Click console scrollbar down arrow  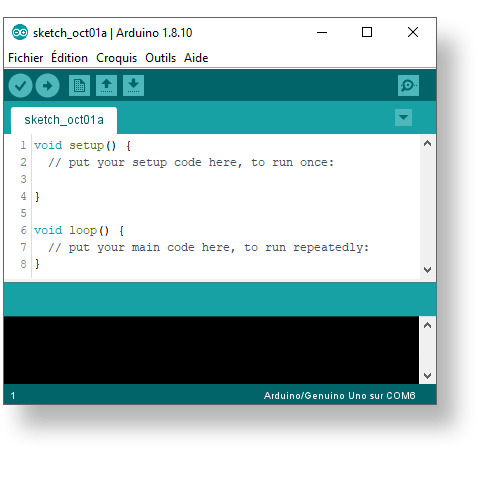(x=427, y=376)
